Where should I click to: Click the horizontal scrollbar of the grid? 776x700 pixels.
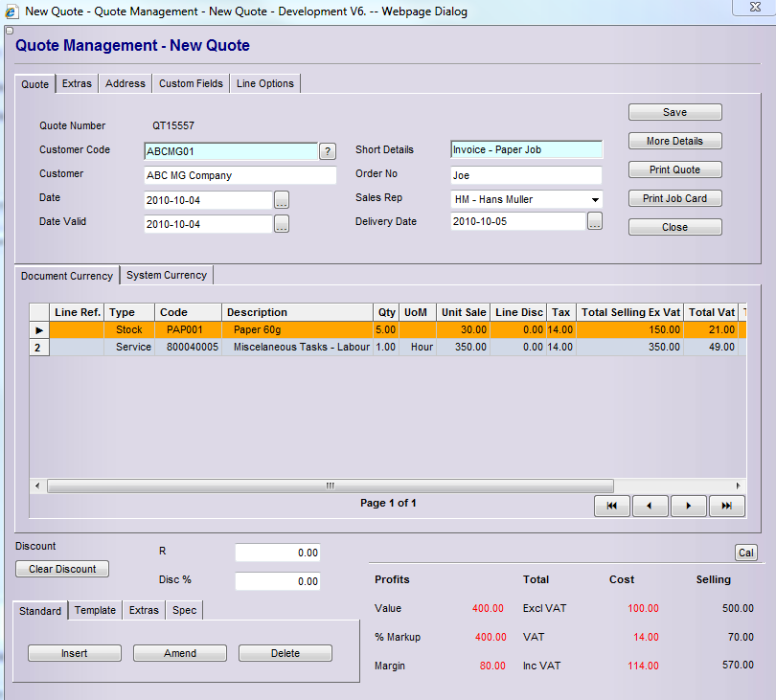[331, 485]
